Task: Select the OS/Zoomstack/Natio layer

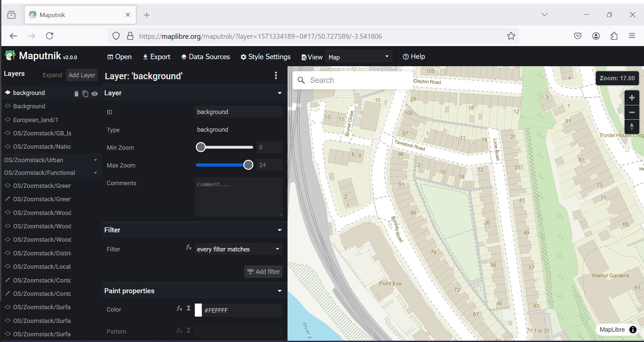Action: tap(51, 146)
